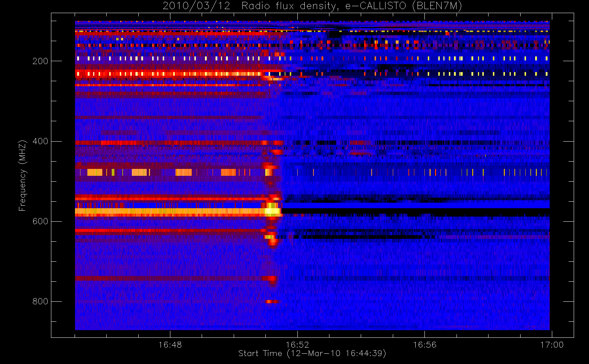Click the 16:56 time tick label
The height and width of the screenshot is (364, 589).
[x=424, y=344]
